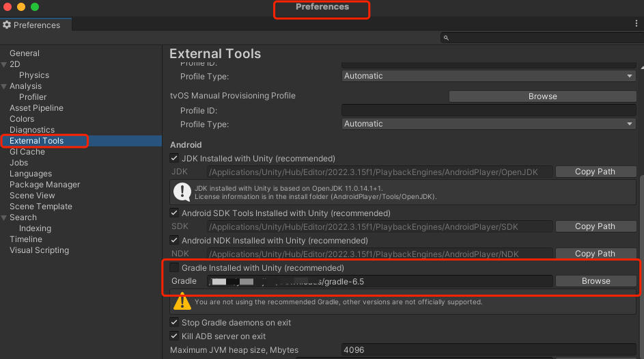
Task: Select External Tools category
Action: point(81,141)
